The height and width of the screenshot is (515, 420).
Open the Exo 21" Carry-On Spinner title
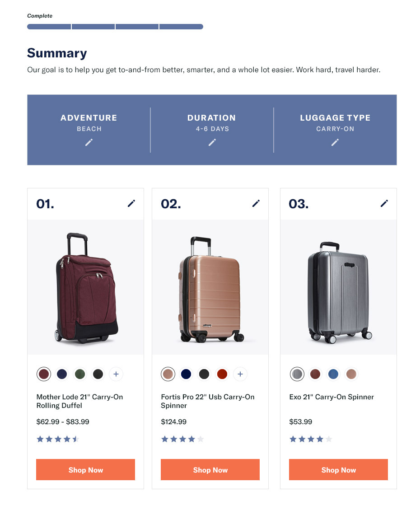331,397
